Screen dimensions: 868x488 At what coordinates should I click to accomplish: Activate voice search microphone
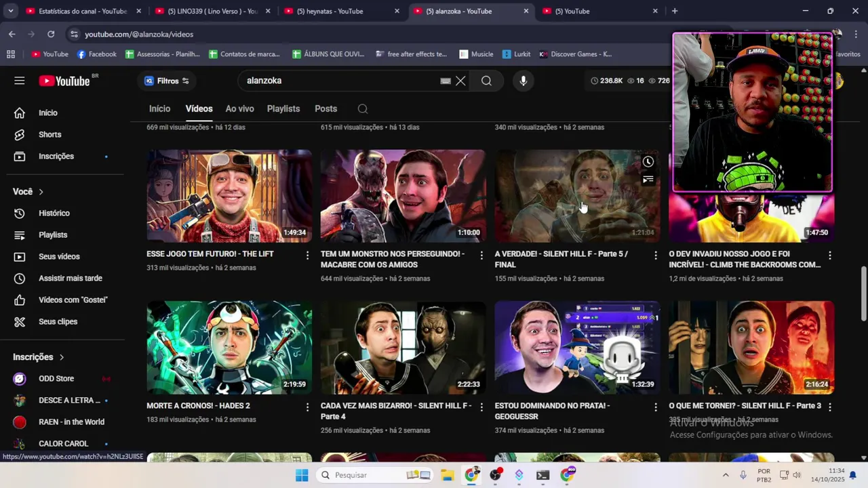(x=523, y=81)
